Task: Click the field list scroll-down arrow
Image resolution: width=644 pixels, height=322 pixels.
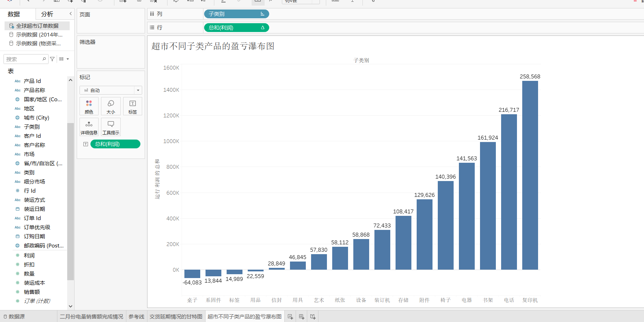Action: [70, 306]
